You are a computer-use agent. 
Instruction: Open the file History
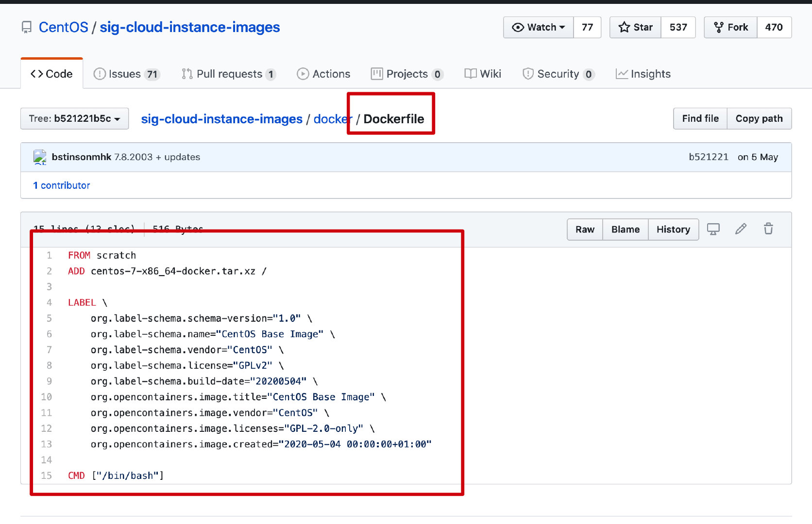[x=673, y=229]
